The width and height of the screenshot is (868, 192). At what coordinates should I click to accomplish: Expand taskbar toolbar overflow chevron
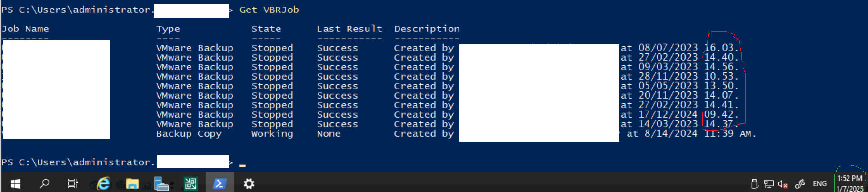(x=172, y=183)
